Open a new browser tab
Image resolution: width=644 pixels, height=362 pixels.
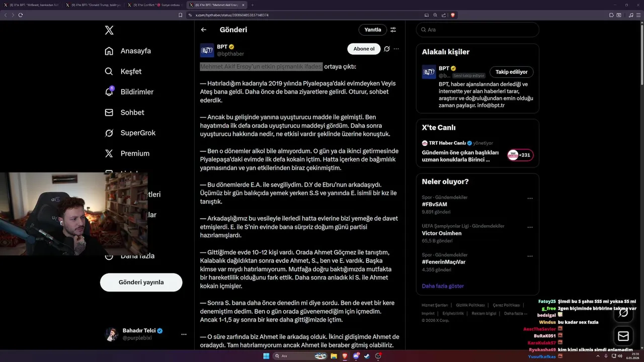[x=252, y=5]
